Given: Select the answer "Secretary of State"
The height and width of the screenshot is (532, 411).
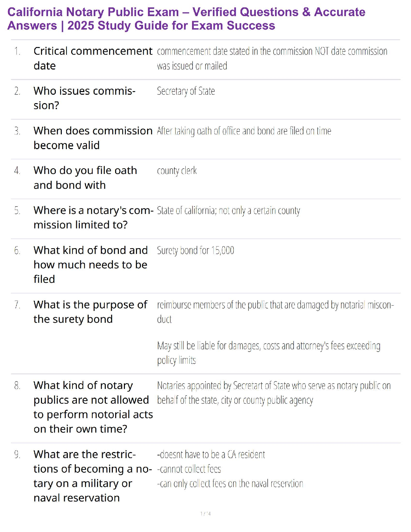Looking at the screenshot, I should 186,91.
